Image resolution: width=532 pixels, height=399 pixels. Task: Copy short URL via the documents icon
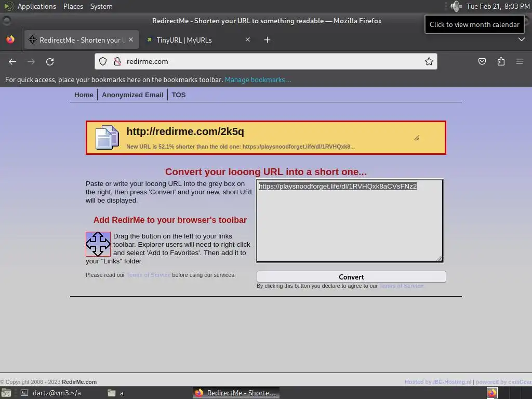click(107, 137)
